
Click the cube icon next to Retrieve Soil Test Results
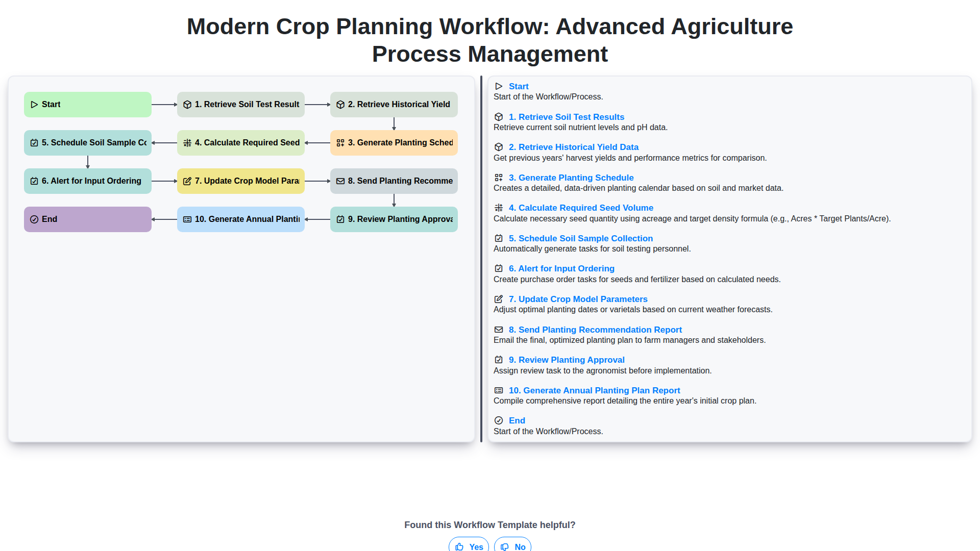pos(499,117)
